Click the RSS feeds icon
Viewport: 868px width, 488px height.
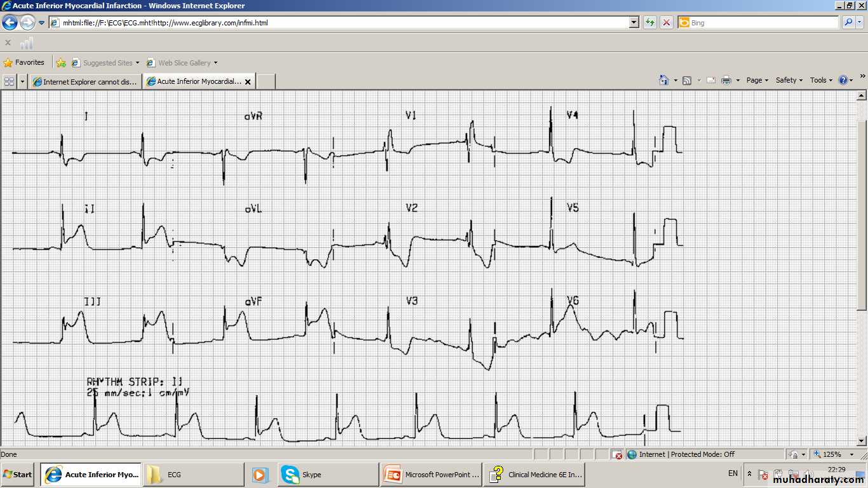(x=687, y=80)
